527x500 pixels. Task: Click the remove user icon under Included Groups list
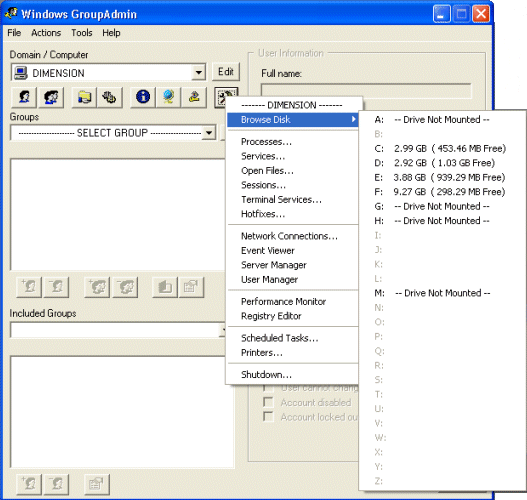tap(56, 484)
